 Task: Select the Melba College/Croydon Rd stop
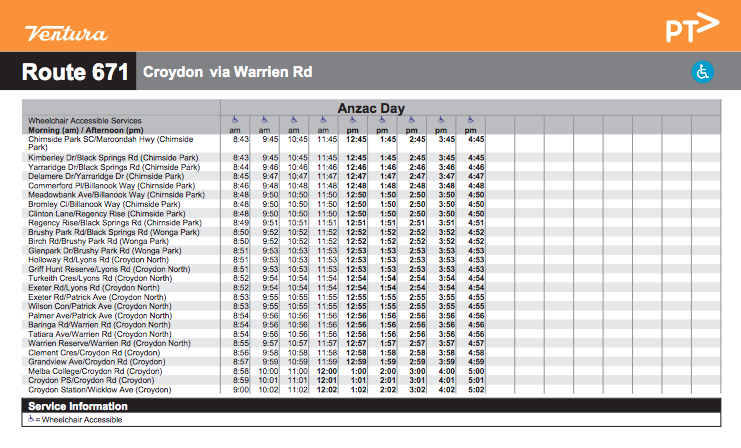(95, 371)
